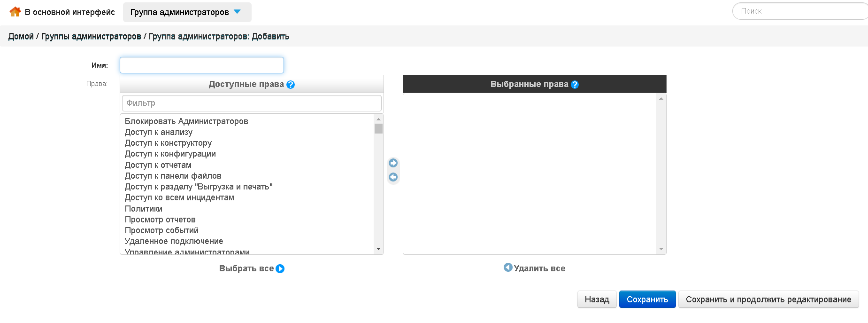Go to Домой breadcrumb
868x323 pixels.
pos(21,36)
